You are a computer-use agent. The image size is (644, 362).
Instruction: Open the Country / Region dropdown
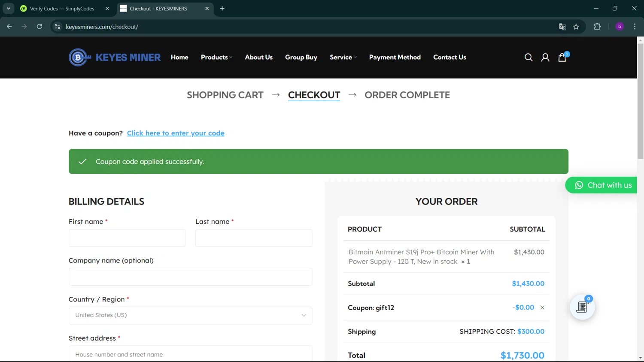click(190, 315)
